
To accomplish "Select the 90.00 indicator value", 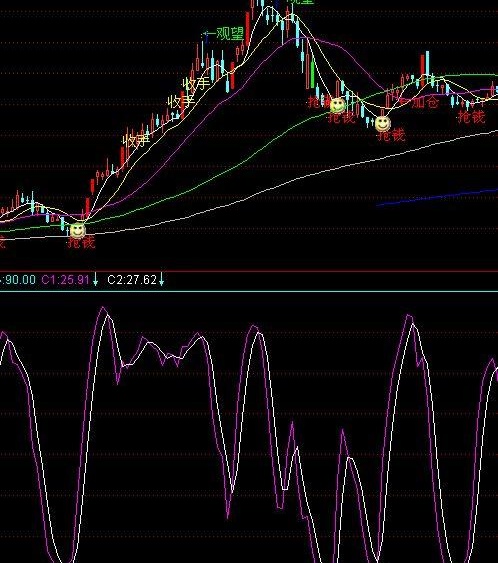I will 19,279.
